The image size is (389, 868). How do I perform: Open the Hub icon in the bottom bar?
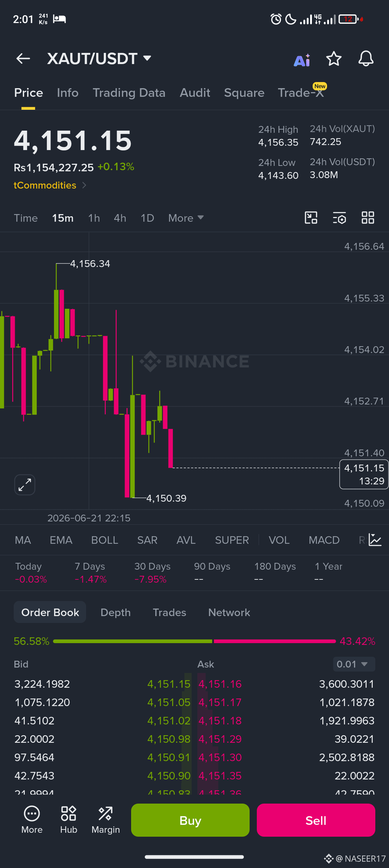69,820
